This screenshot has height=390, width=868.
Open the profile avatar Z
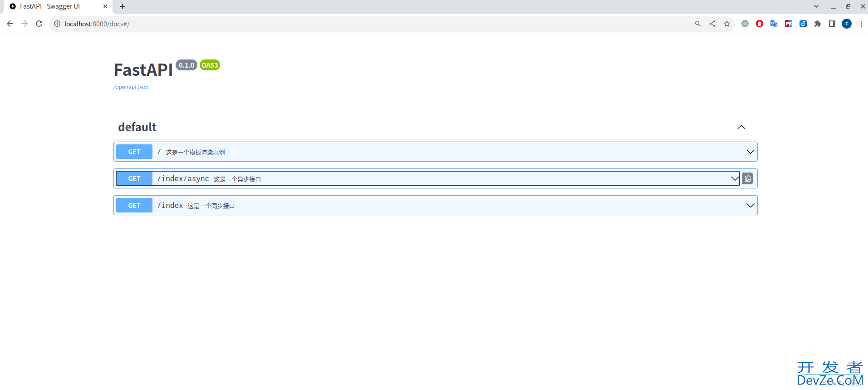[x=847, y=24]
